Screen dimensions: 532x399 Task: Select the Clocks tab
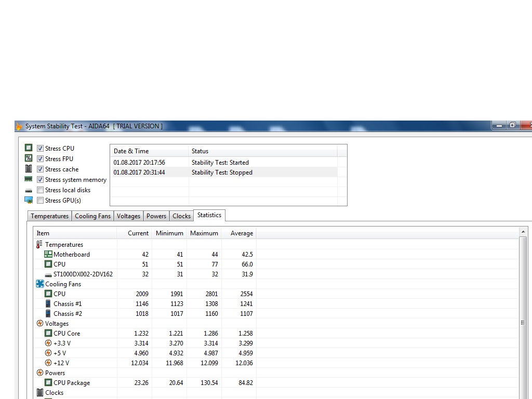pyautogui.click(x=181, y=216)
